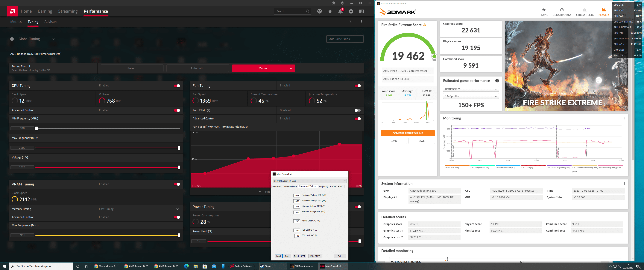Enable Zero RPM switch
Viewport: 644px width, 270px height.
pyautogui.click(x=358, y=110)
